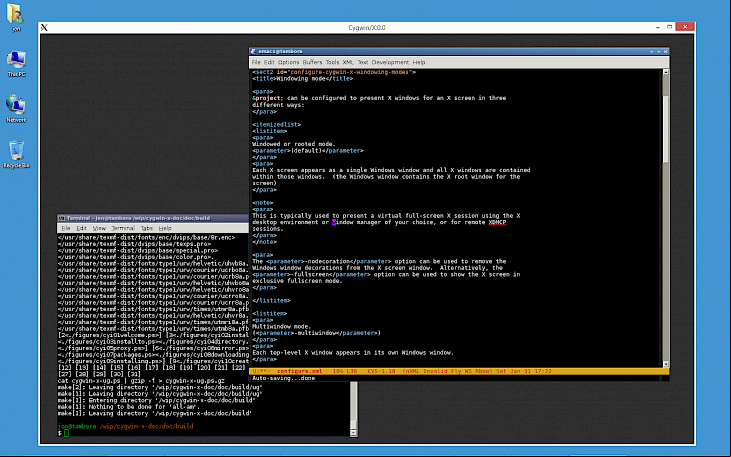
Task: Maximize the emacs@tambora window
Action: tap(659, 51)
